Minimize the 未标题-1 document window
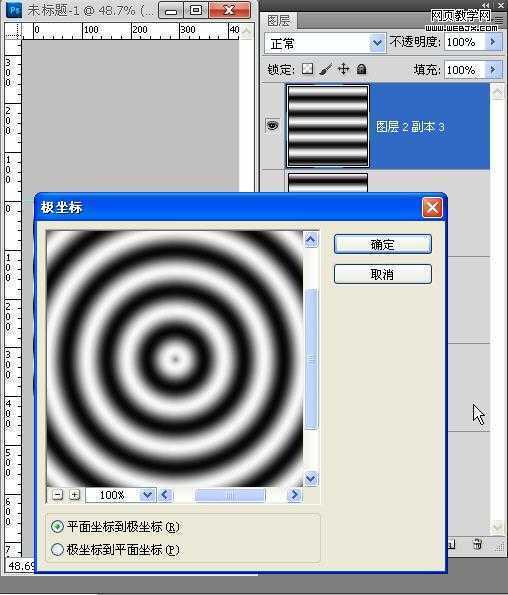This screenshot has width=508, height=595. [x=171, y=10]
